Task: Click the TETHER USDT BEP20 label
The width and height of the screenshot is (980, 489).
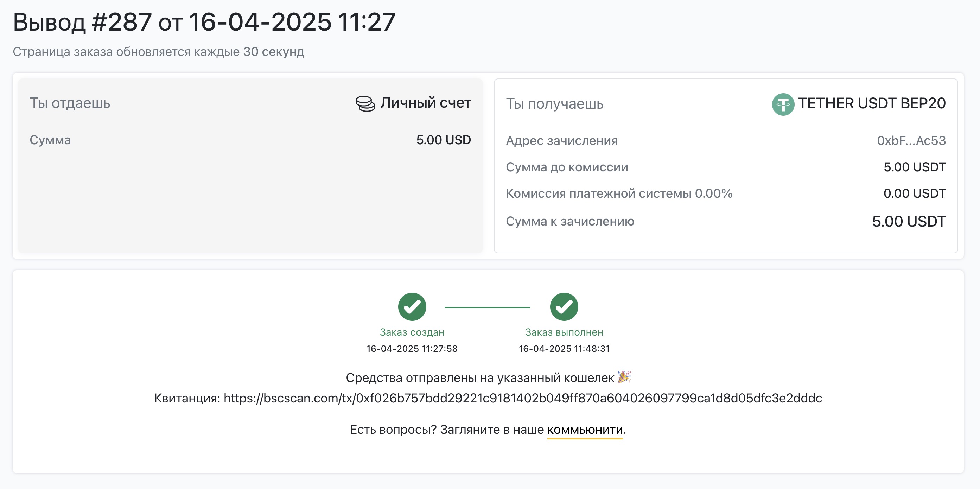Action: (872, 103)
